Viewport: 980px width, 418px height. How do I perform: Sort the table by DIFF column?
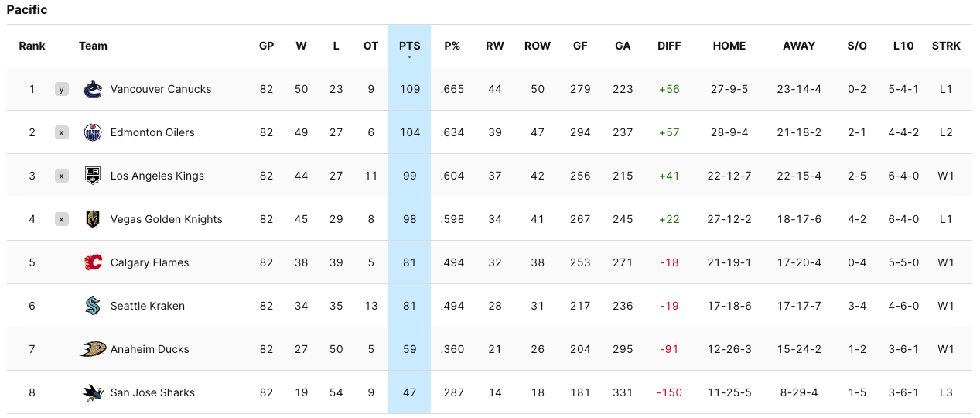(x=669, y=46)
